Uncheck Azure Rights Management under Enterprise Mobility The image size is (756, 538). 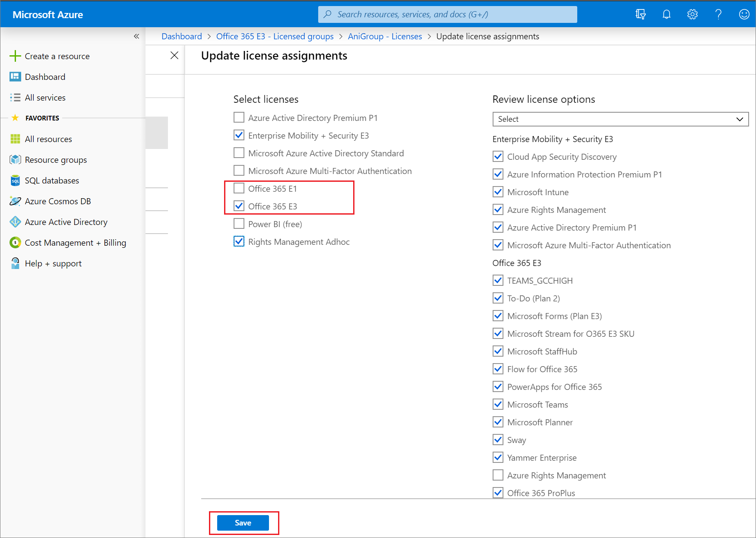tap(498, 209)
